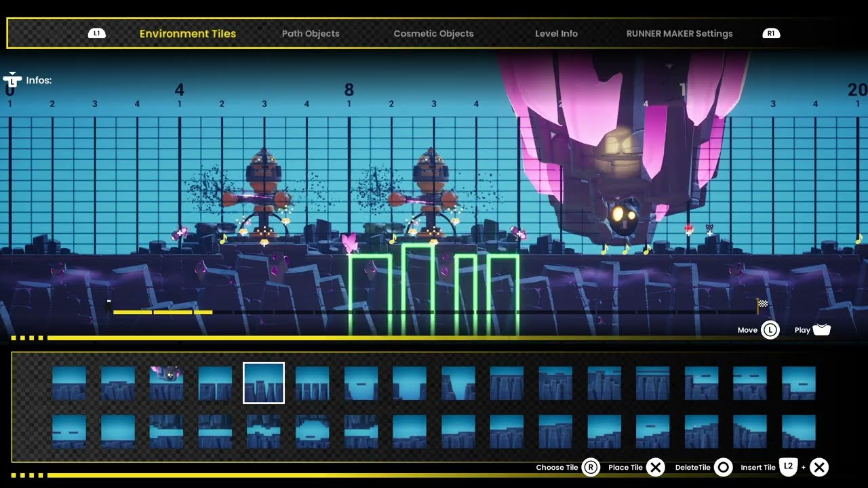Select the left robot enemy

point(263,197)
